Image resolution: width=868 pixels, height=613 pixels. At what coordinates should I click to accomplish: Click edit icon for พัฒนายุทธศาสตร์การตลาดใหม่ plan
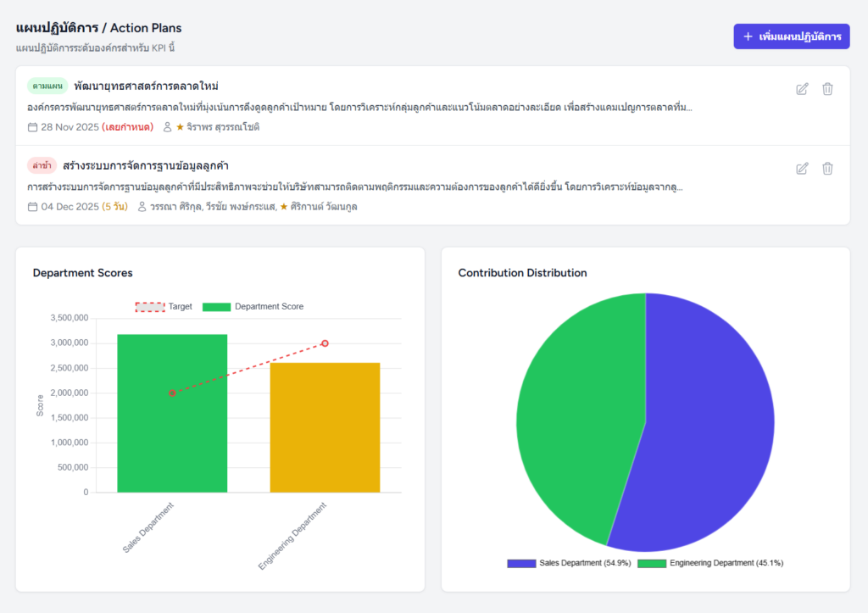(x=802, y=89)
